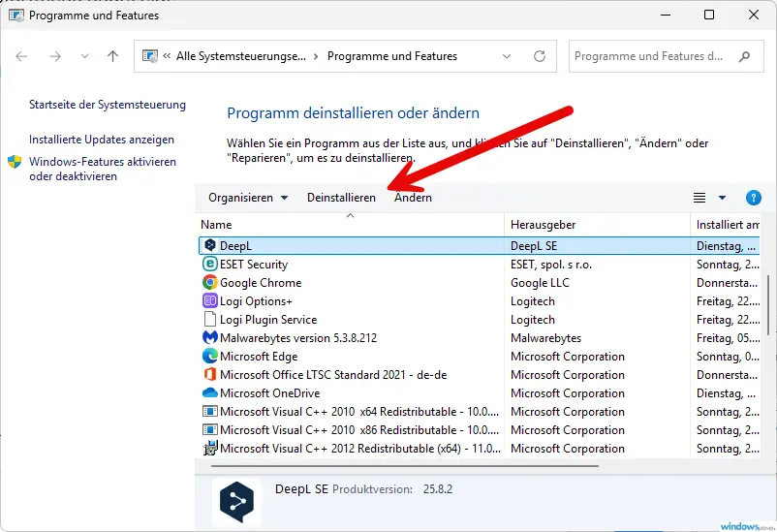This screenshot has width=777, height=532.
Task: Click the Malwarebytes icon
Action: click(210, 337)
